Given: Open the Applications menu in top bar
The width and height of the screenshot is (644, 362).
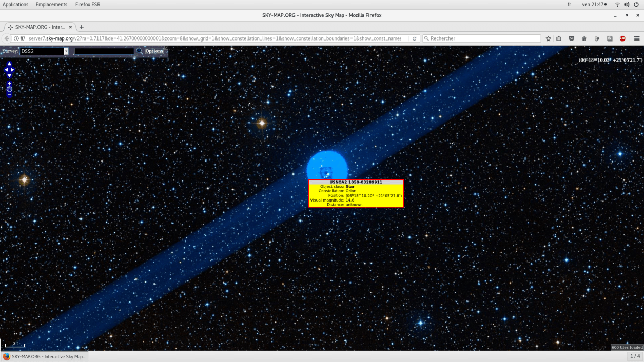Looking at the screenshot, I should point(15,4).
